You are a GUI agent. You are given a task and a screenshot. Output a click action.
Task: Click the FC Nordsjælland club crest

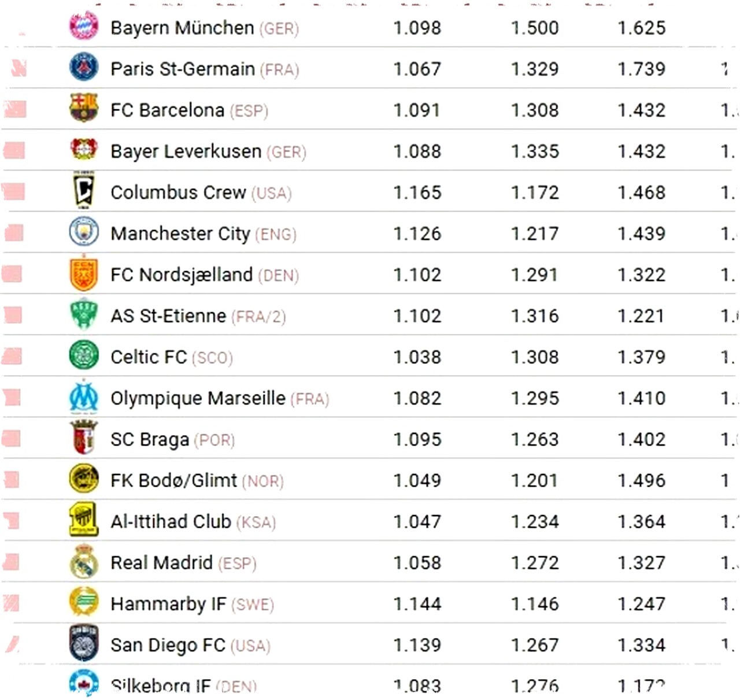(84, 273)
